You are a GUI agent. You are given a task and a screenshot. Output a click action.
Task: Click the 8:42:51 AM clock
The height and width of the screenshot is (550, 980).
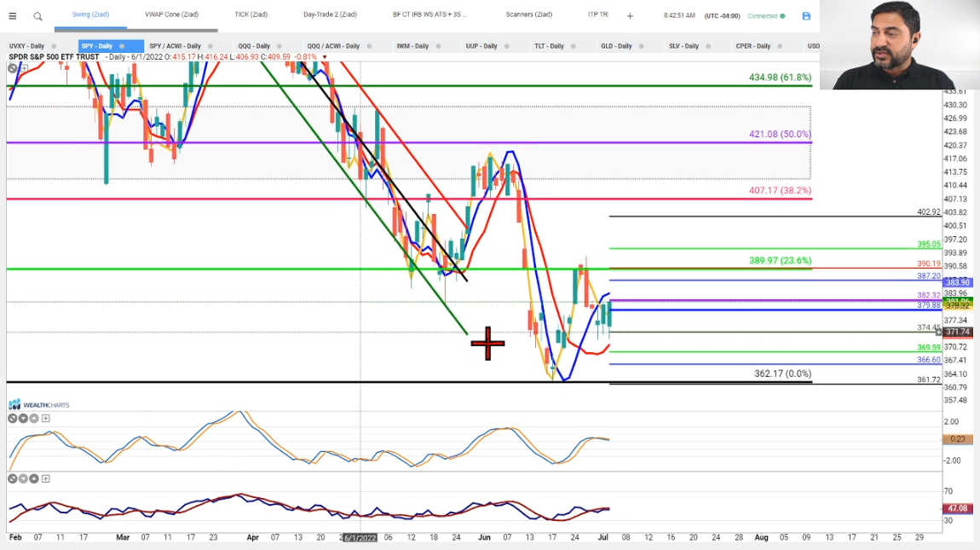click(x=679, y=15)
